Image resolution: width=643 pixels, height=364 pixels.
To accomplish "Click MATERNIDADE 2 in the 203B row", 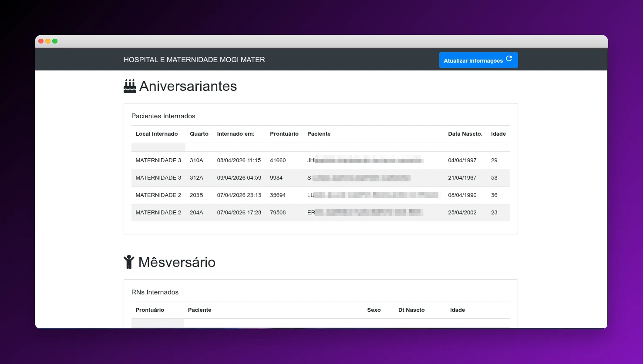I will 158,195.
